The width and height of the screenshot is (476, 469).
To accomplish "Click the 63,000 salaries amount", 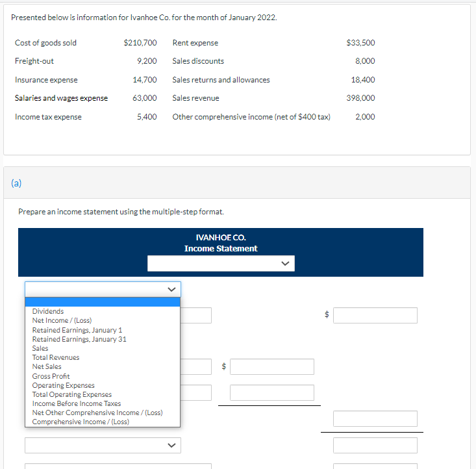I will (145, 98).
